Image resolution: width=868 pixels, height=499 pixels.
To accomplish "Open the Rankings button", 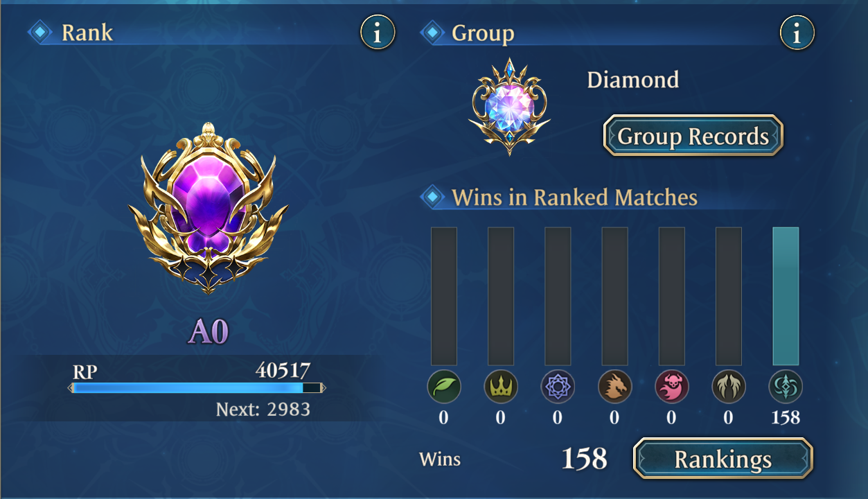I will 723,458.
